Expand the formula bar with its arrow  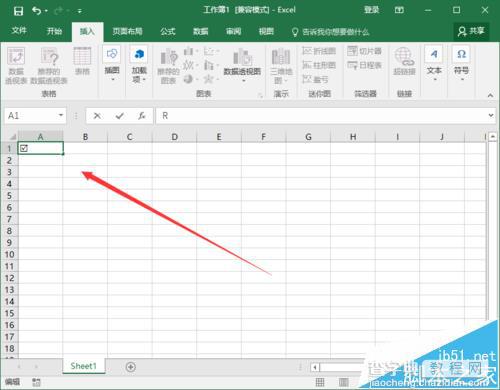coord(491,115)
